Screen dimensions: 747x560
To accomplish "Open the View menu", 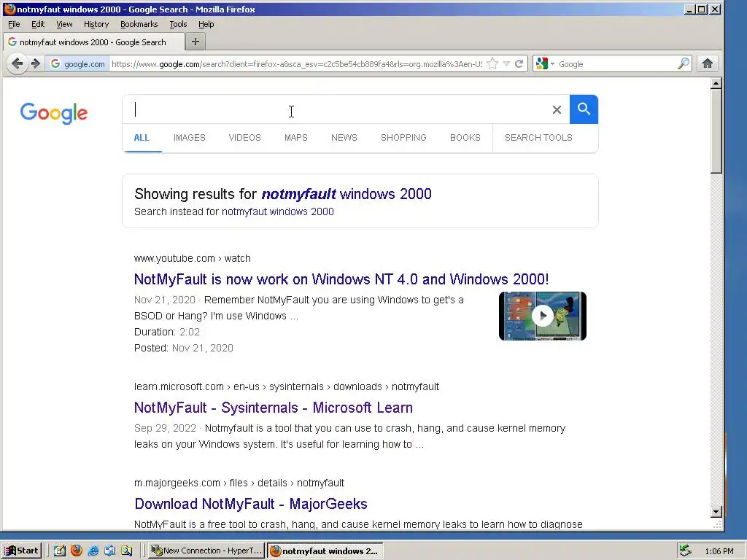I will click(x=64, y=24).
